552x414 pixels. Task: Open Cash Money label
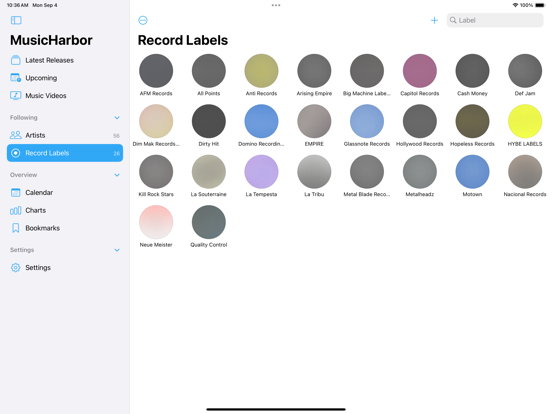coord(472,71)
